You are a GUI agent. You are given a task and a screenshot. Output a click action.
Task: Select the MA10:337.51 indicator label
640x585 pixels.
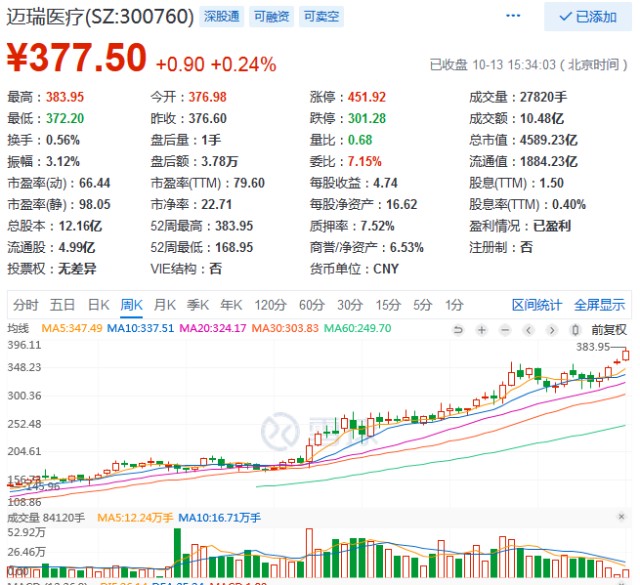pos(140,328)
